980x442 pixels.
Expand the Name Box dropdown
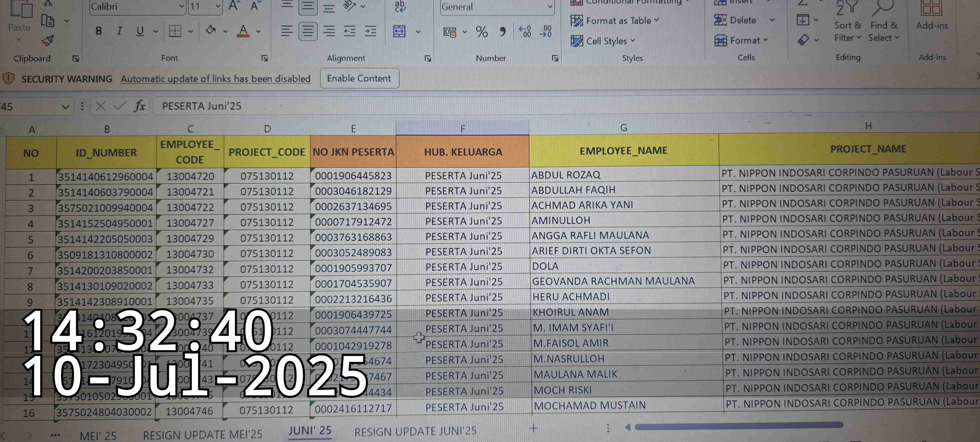click(x=65, y=107)
